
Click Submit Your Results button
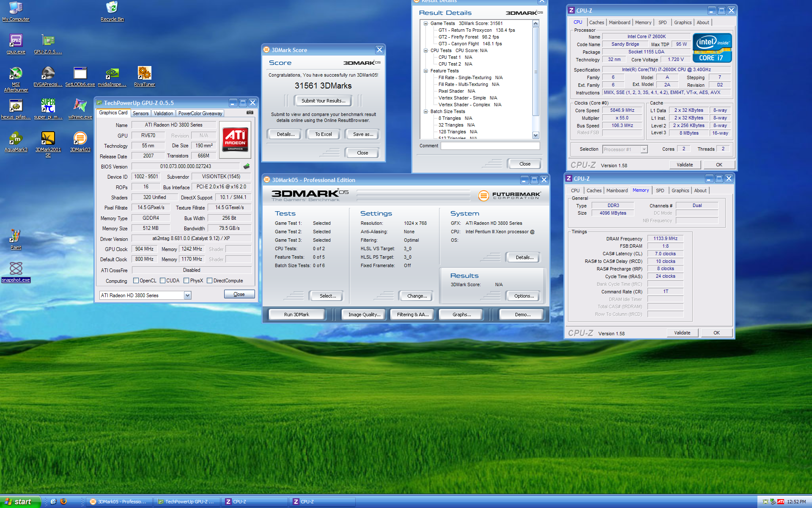pos(324,101)
